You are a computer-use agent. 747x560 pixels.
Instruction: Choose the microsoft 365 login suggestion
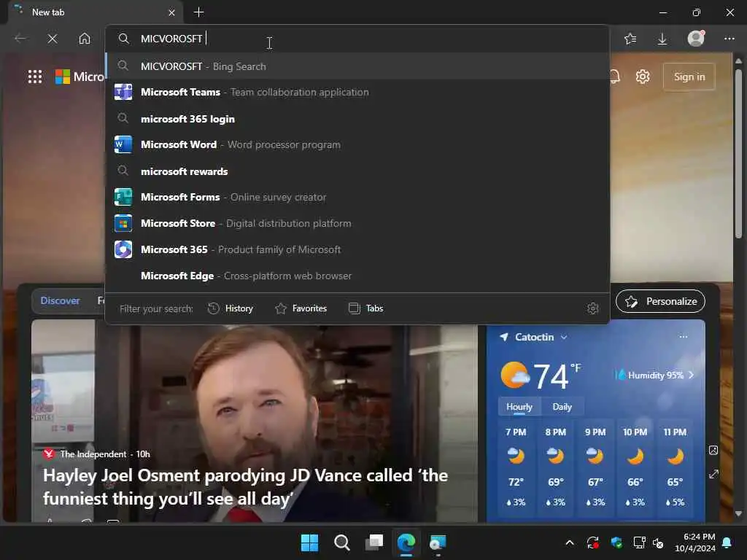click(x=357, y=119)
